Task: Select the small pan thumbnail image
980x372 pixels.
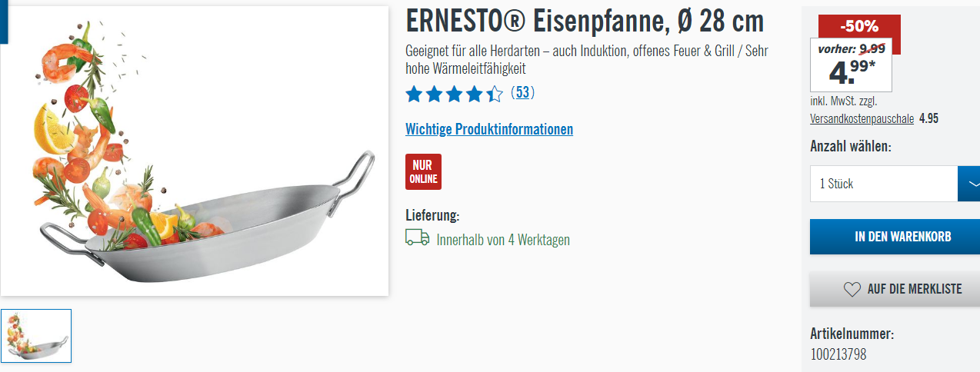Action: (36, 336)
